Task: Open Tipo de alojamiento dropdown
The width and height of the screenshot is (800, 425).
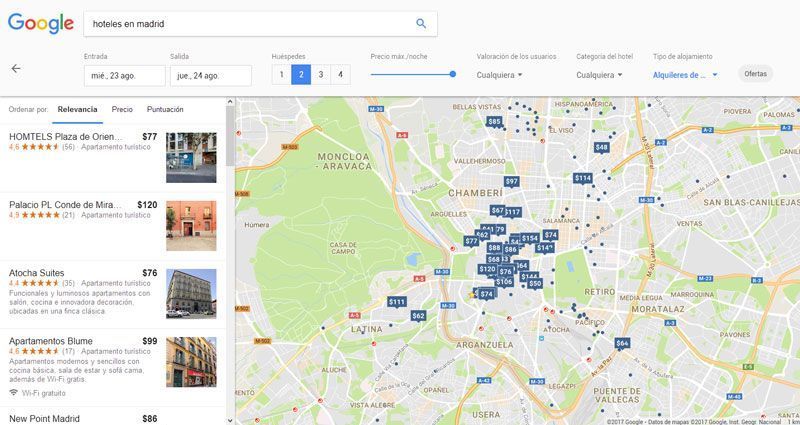Action: (685, 75)
